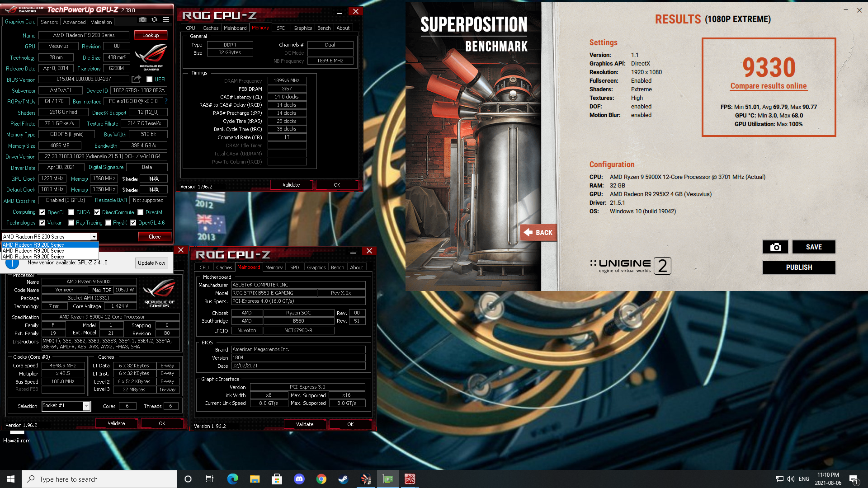Screen dimensions: 868x488
Task: Select the Hawaii.rom desktop file icon
Action: pyautogui.click(x=17, y=437)
